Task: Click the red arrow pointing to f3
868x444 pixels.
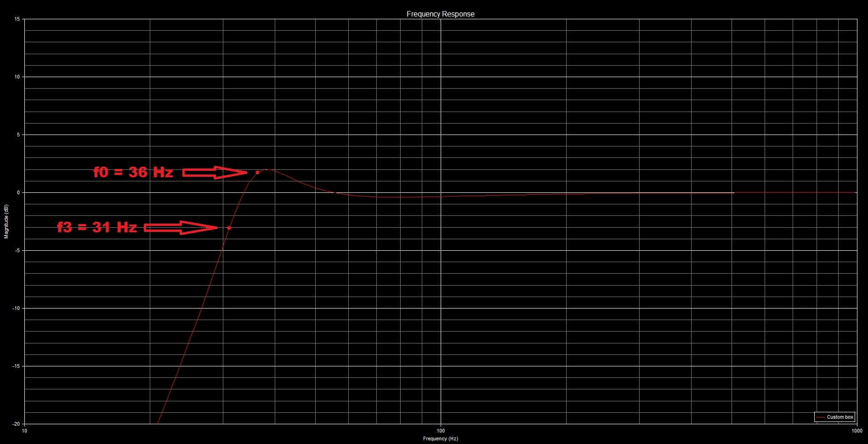Action: click(x=181, y=228)
